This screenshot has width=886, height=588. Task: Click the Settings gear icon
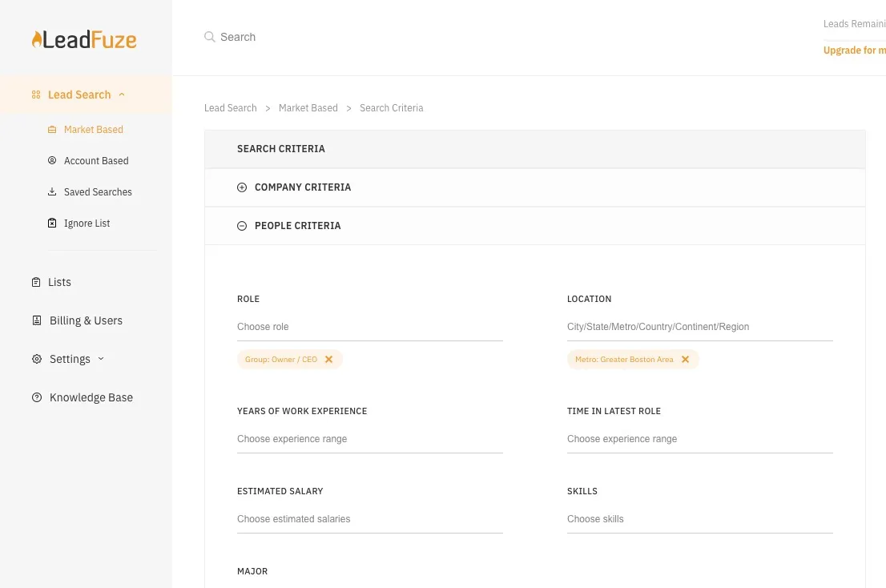(x=37, y=359)
